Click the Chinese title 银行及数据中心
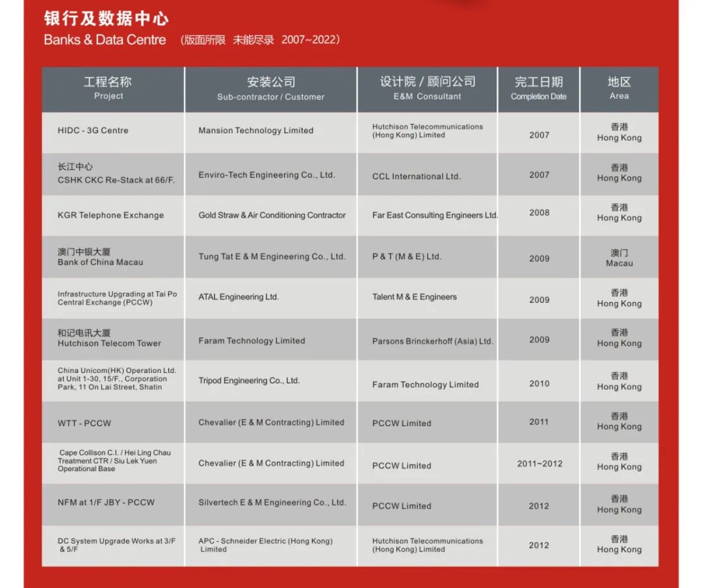Viewport: 702px width, 588px height. [107, 19]
